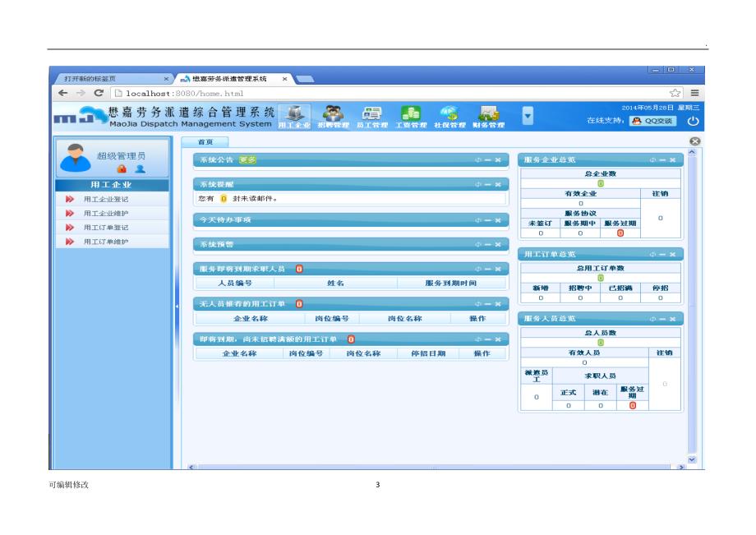Open 用工企业维护 in the sidebar

[x=106, y=213]
